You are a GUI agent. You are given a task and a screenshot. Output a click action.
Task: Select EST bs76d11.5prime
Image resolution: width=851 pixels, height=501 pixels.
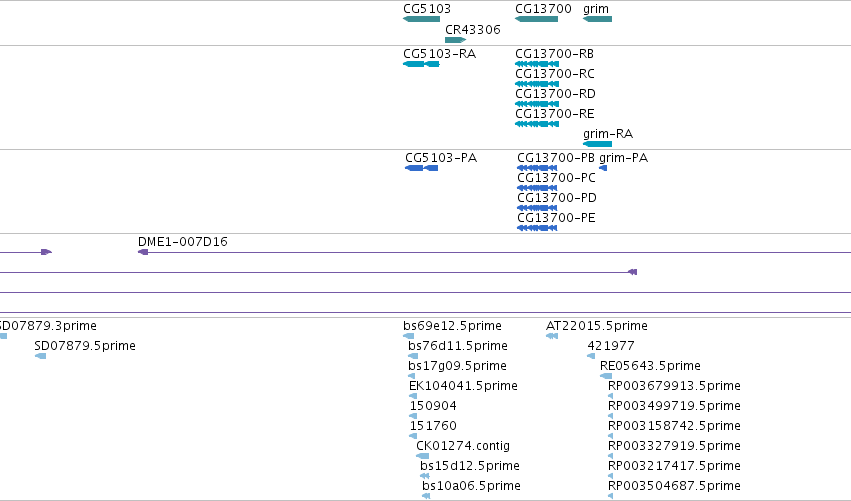[413, 356]
